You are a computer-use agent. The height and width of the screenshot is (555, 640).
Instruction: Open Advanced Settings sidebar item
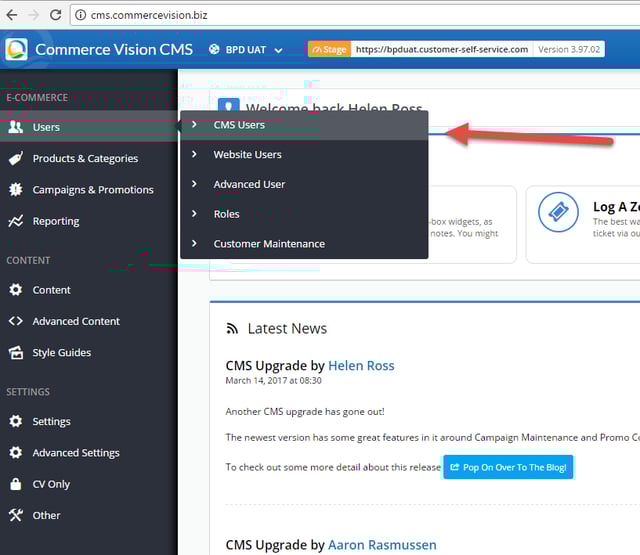click(89, 453)
